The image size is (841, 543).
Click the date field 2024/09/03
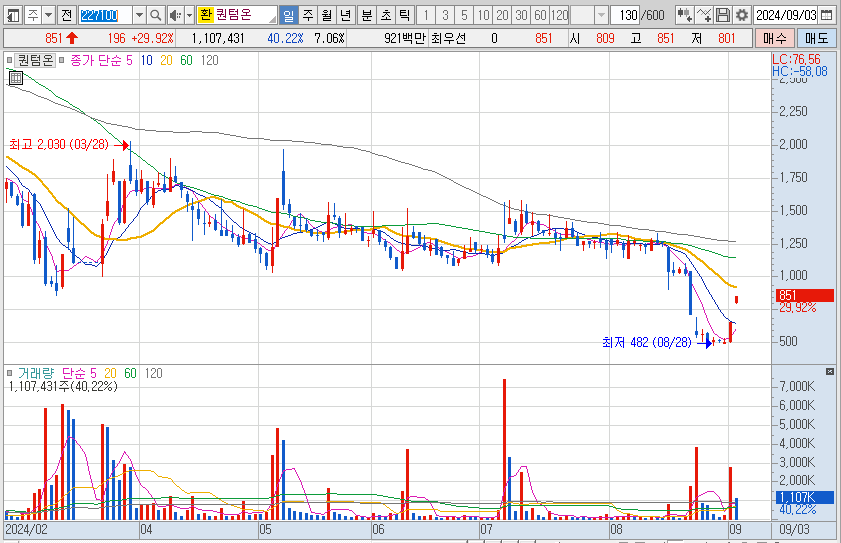(786, 15)
